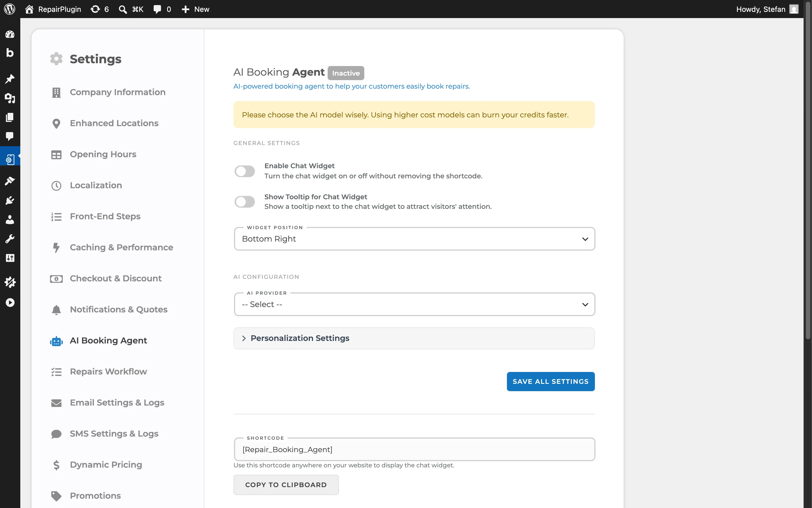
Task: Open Dynamic Pricing settings
Action: tap(106, 465)
